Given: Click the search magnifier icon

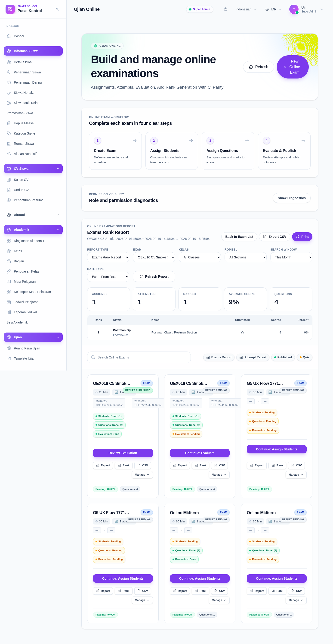Looking at the screenshot, I should pos(93,358).
